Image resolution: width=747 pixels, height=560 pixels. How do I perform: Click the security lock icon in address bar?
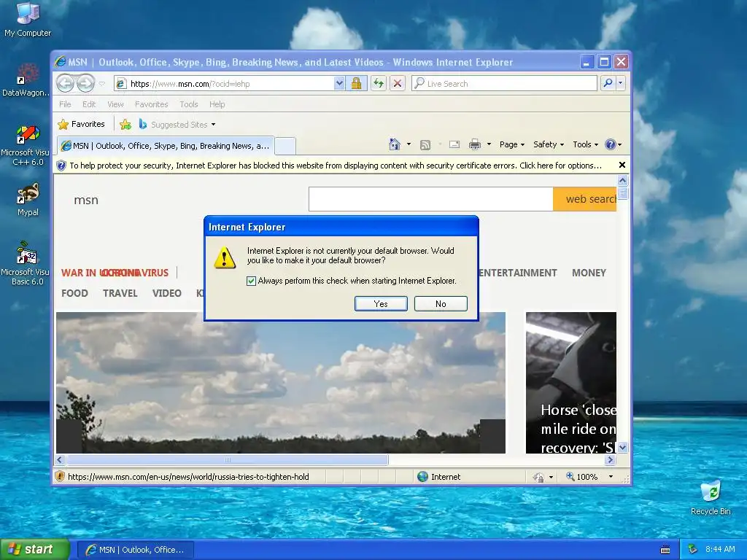356,83
